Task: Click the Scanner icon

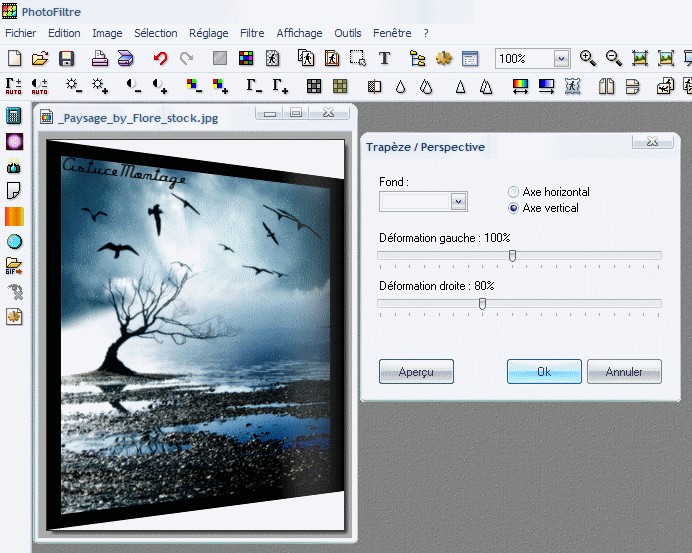Action: click(x=126, y=58)
